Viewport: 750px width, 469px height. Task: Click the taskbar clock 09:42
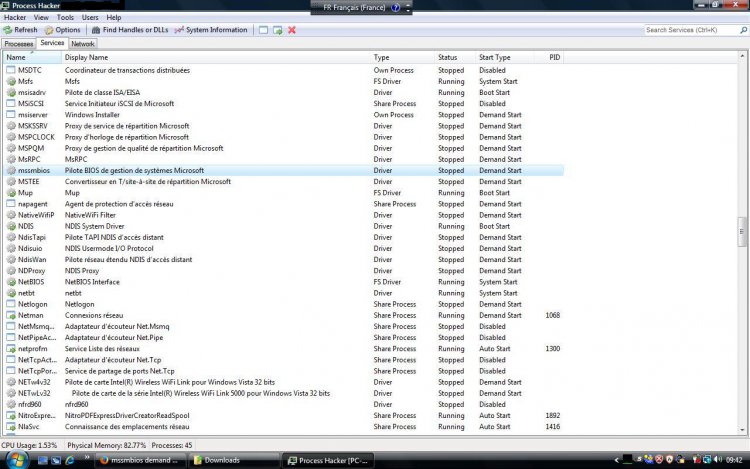coord(734,460)
